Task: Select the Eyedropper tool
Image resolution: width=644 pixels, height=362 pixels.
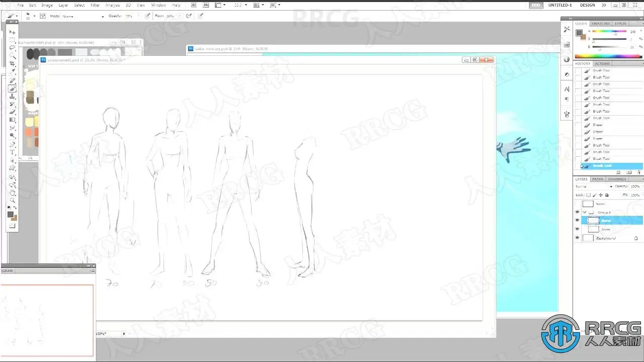Action: (13, 72)
